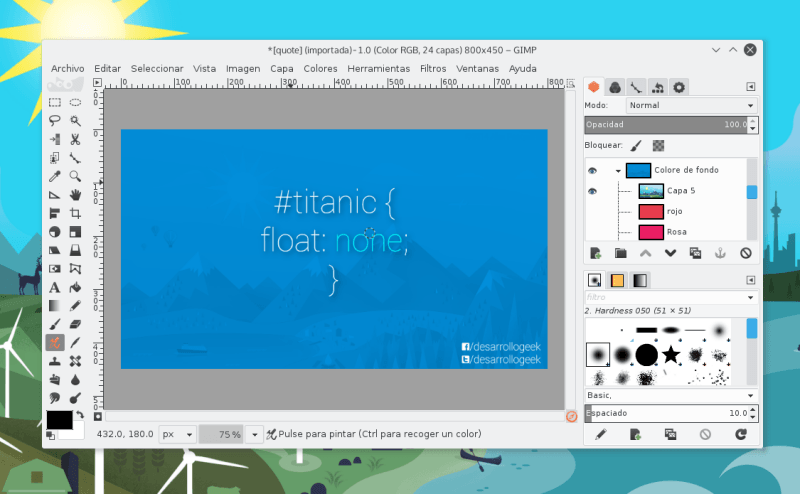
Task: Choose the Rotate tool
Action: 55,232
